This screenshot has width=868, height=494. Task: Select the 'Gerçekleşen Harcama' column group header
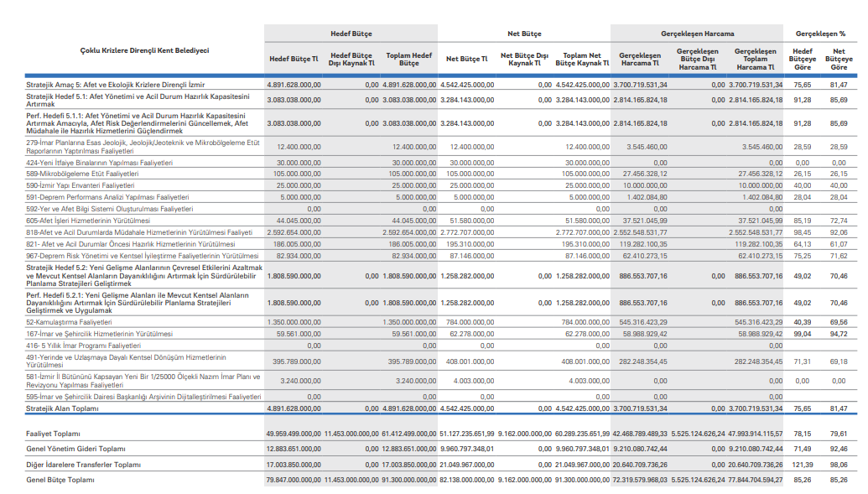pyautogui.click(x=696, y=34)
